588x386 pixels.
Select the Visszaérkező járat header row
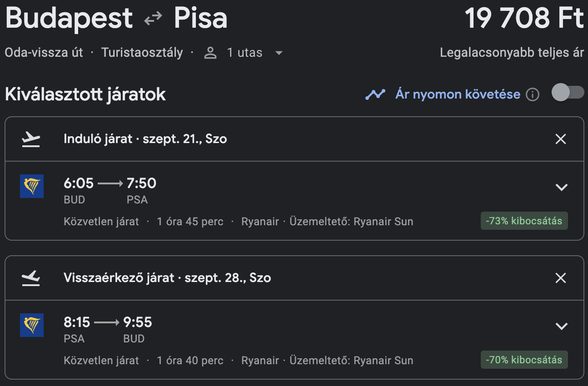pos(294,278)
